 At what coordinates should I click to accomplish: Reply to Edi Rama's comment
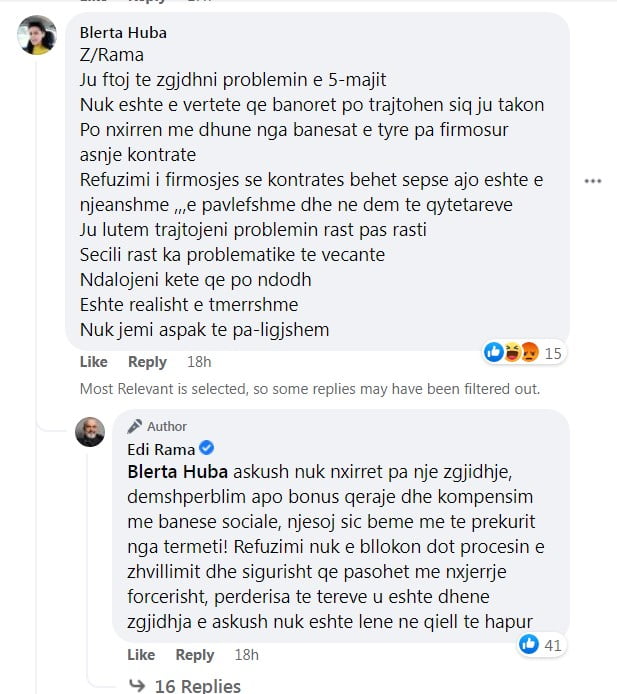click(195, 655)
